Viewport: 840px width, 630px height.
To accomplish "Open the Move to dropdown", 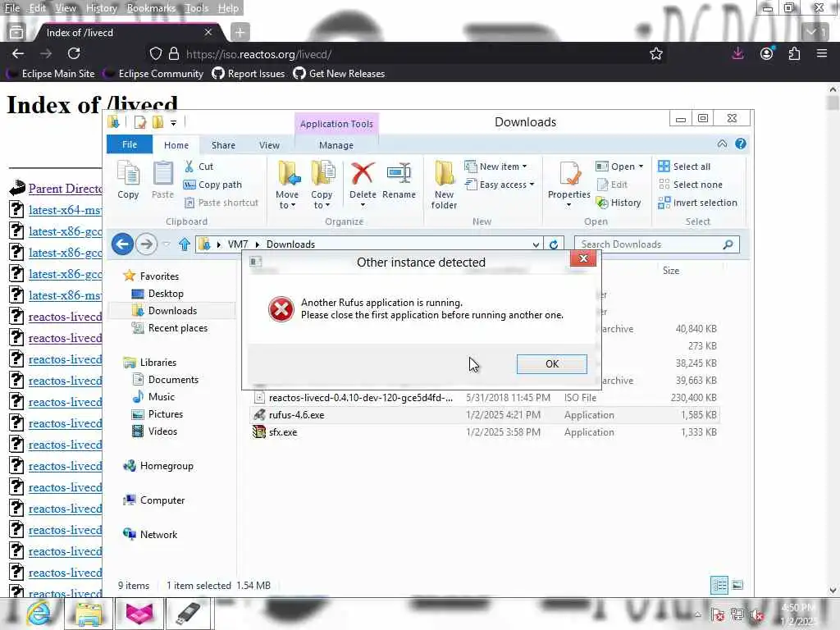I will pos(287,185).
